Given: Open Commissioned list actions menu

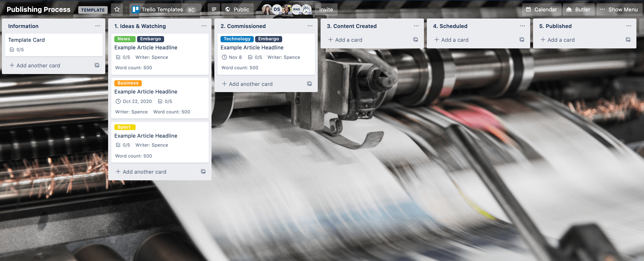Looking at the screenshot, I should point(310,26).
